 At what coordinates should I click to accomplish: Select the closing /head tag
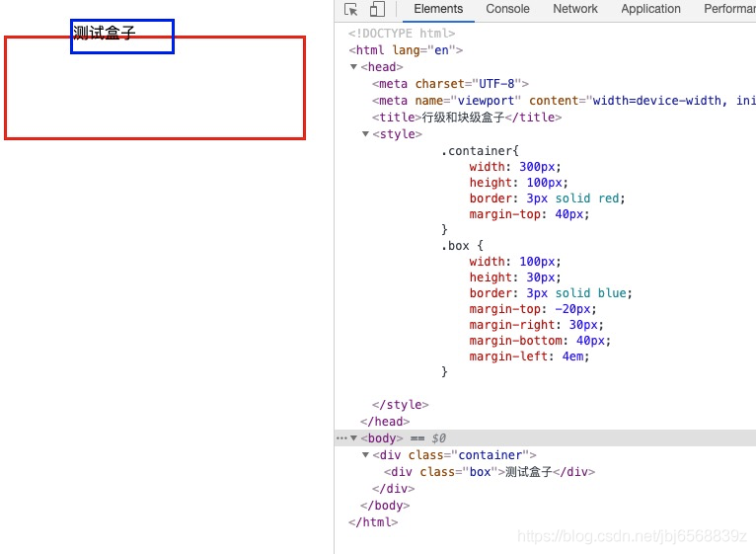coord(385,422)
